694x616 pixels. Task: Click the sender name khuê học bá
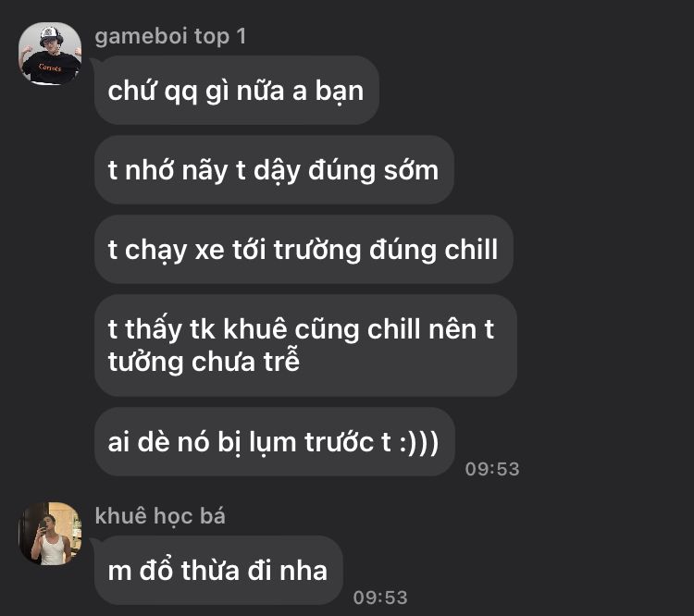160,516
